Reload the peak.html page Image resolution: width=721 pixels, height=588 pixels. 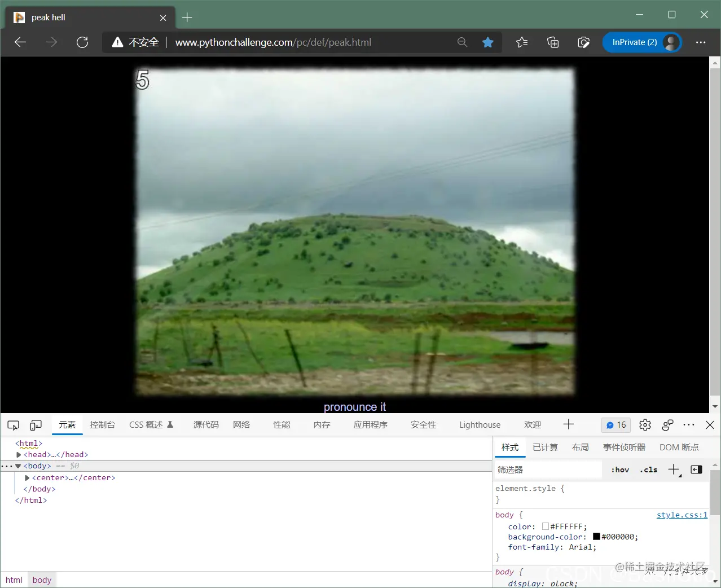click(82, 42)
